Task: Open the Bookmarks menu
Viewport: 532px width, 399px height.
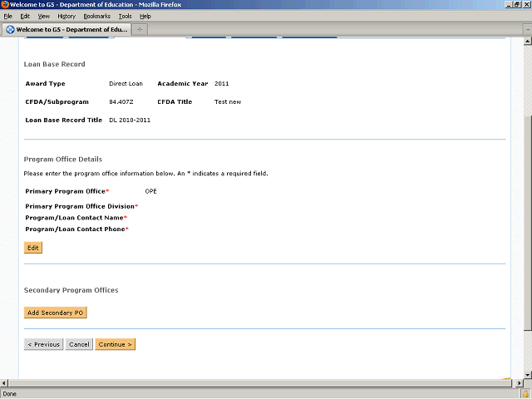Action: (x=97, y=17)
